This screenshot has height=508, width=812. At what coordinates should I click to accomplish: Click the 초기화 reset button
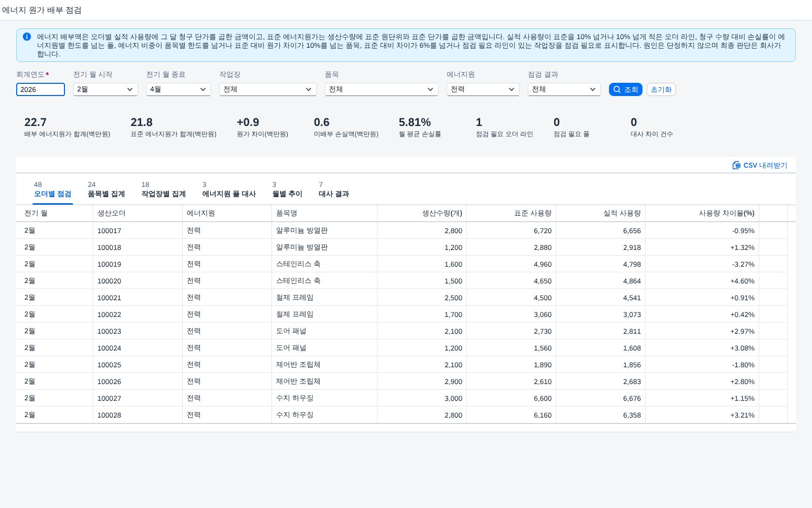(x=661, y=89)
